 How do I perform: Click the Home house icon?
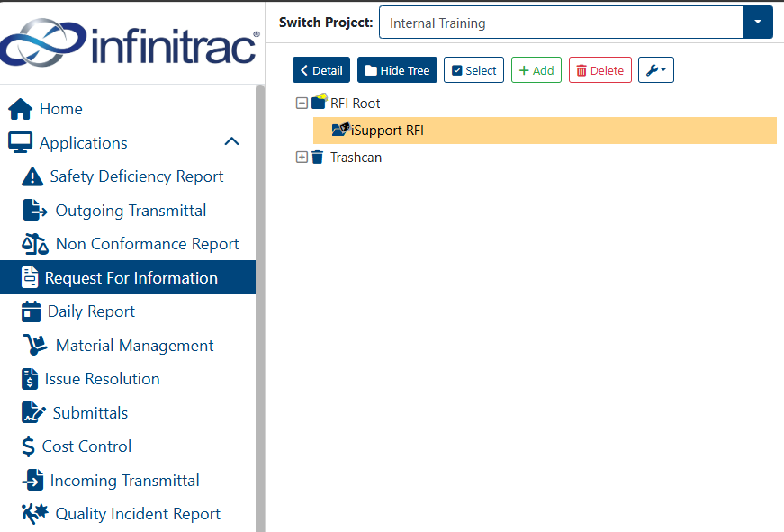coord(20,109)
